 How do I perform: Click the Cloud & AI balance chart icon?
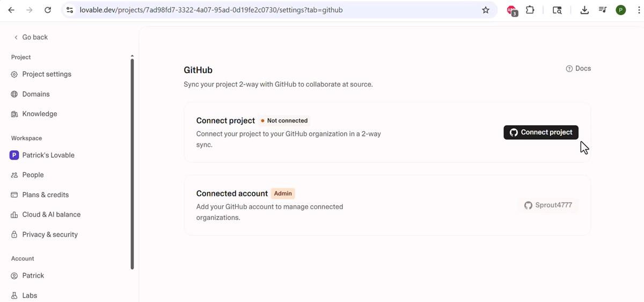pos(14,214)
